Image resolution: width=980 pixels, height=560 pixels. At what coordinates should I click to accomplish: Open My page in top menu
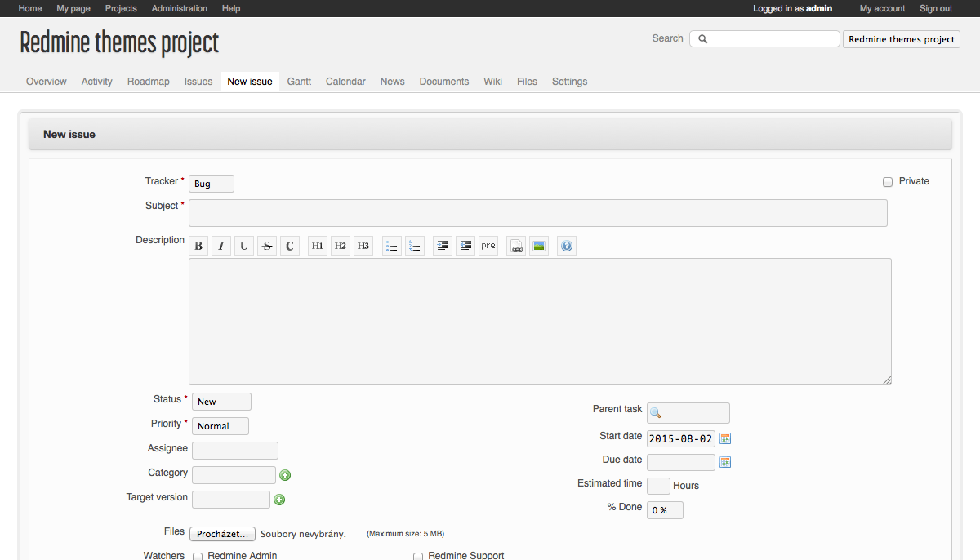(73, 8)
